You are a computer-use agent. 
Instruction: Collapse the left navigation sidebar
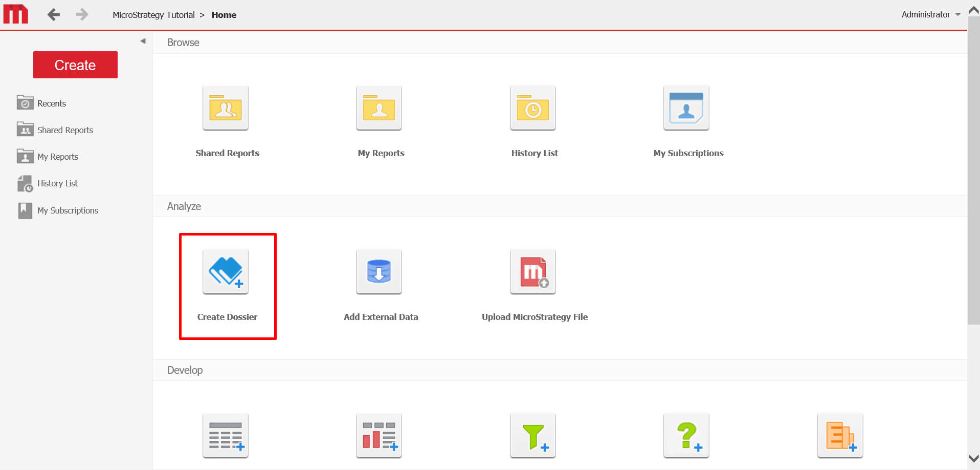click(143, 41)
